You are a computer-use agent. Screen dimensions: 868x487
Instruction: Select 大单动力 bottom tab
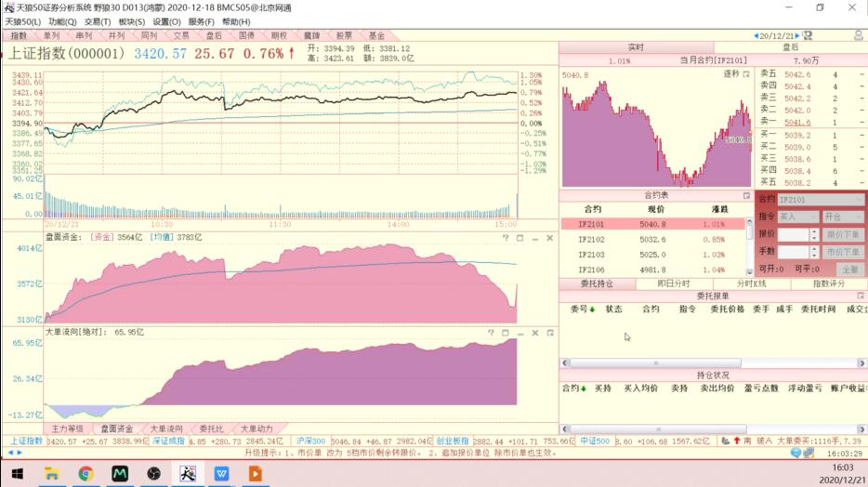(256, 428)
